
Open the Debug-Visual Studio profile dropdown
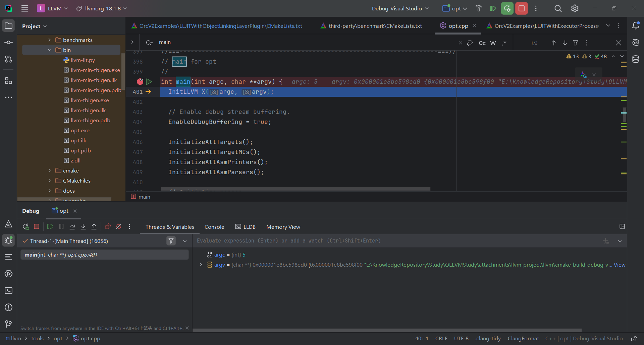coord(400,8)
